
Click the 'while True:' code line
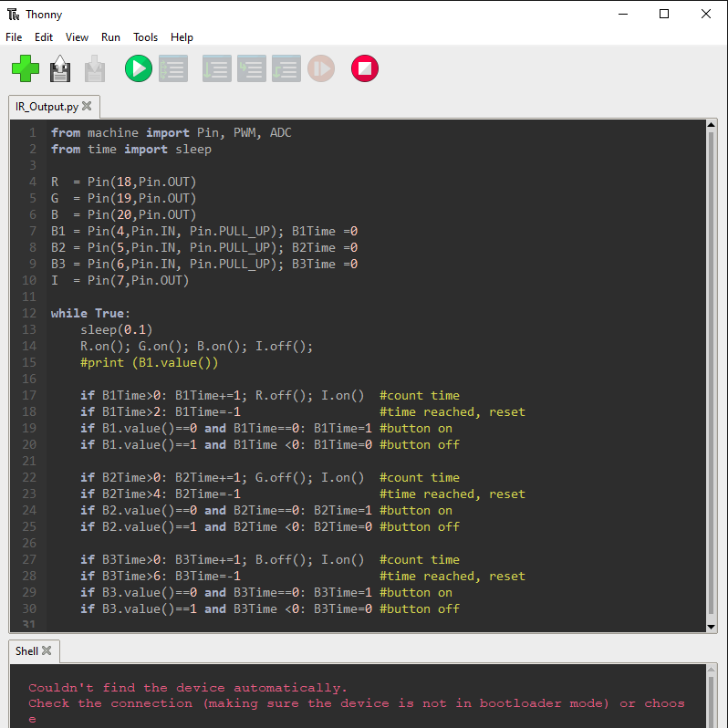(x=90, y=313)
